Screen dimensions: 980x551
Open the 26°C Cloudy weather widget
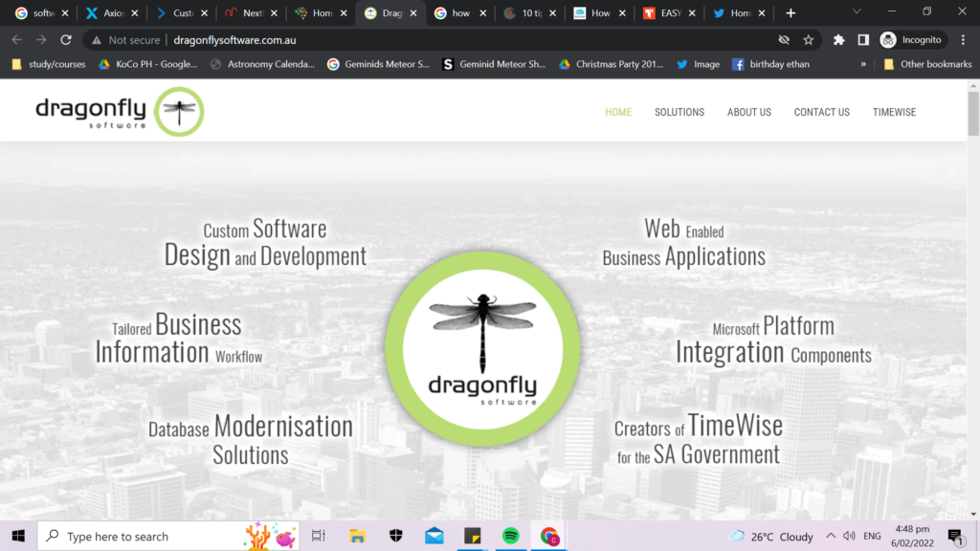771,536
